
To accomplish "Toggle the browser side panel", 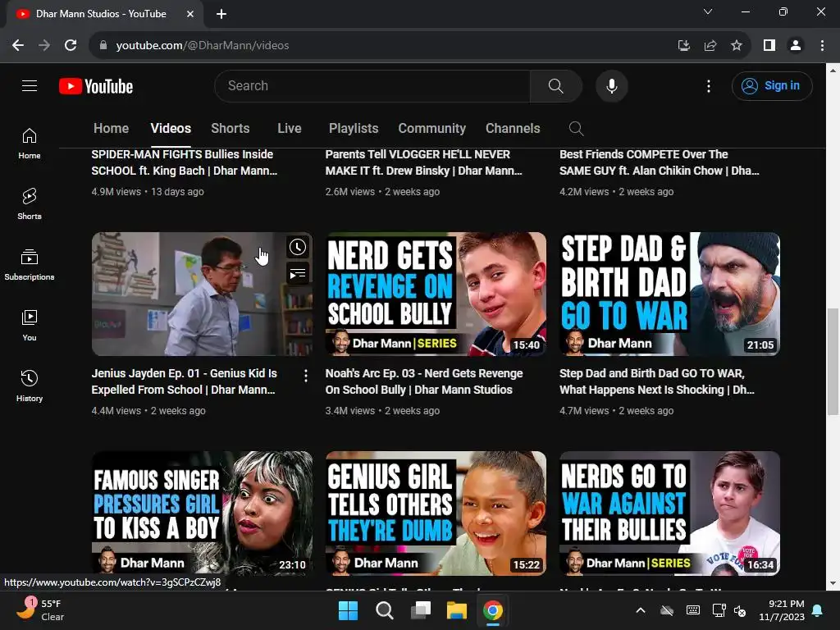I will 769,46.
